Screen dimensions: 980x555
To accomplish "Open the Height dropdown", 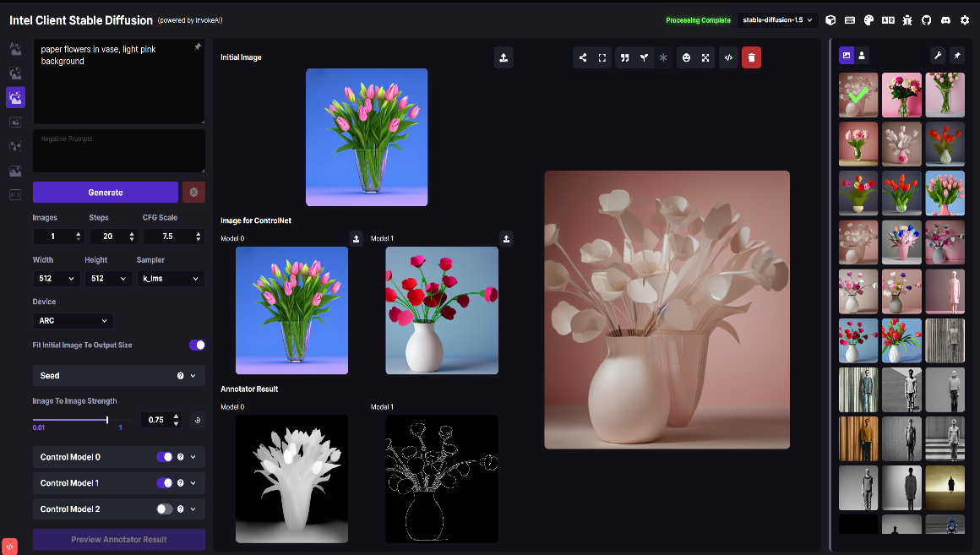I will tap(108, 278).
